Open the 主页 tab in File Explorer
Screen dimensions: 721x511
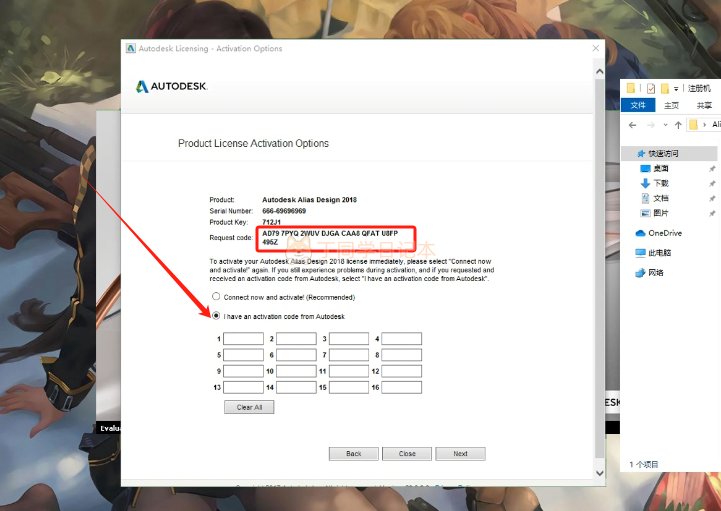[671, 105]
